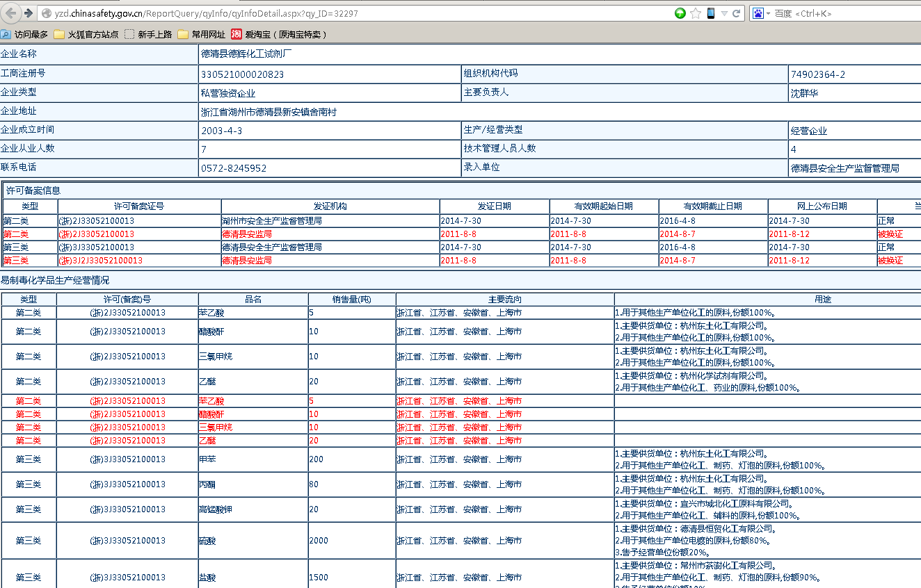Click enterprise type 私营独资企业

[x=228, y=93]
